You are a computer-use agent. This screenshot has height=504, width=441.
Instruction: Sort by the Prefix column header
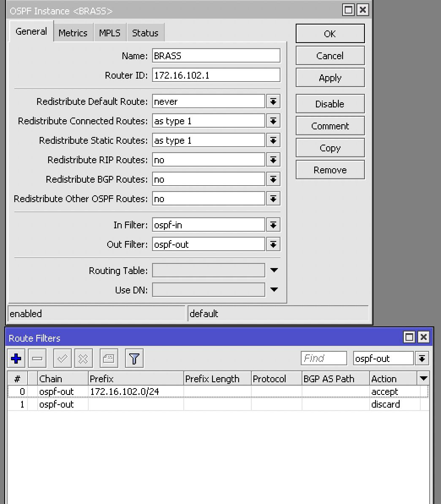coord(136,379)
